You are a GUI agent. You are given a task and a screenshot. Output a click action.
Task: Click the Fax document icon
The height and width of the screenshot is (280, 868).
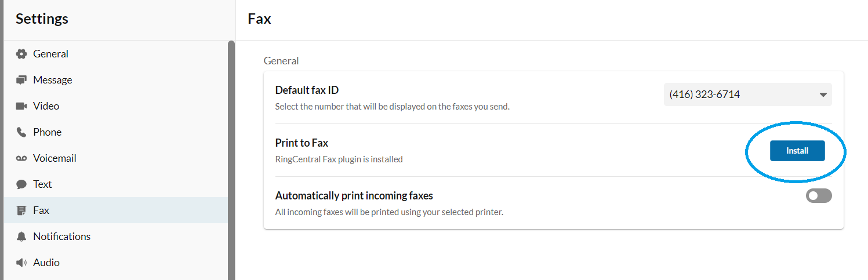click(x=21, y=210)
